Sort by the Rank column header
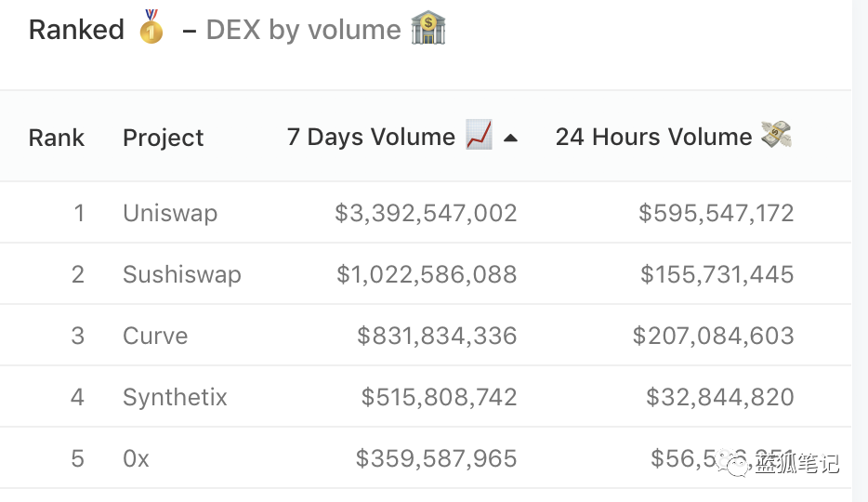This screenshot has width=868, height=502. 57,138
